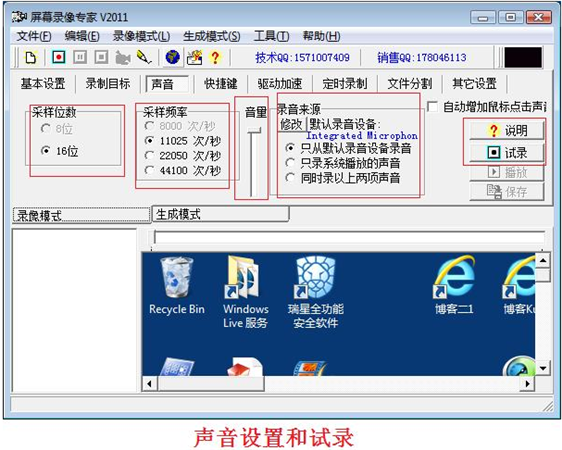Open help via the question mark icon
Image resolution: width=562 pixels, height=450 pixels.
click(215, 57)
